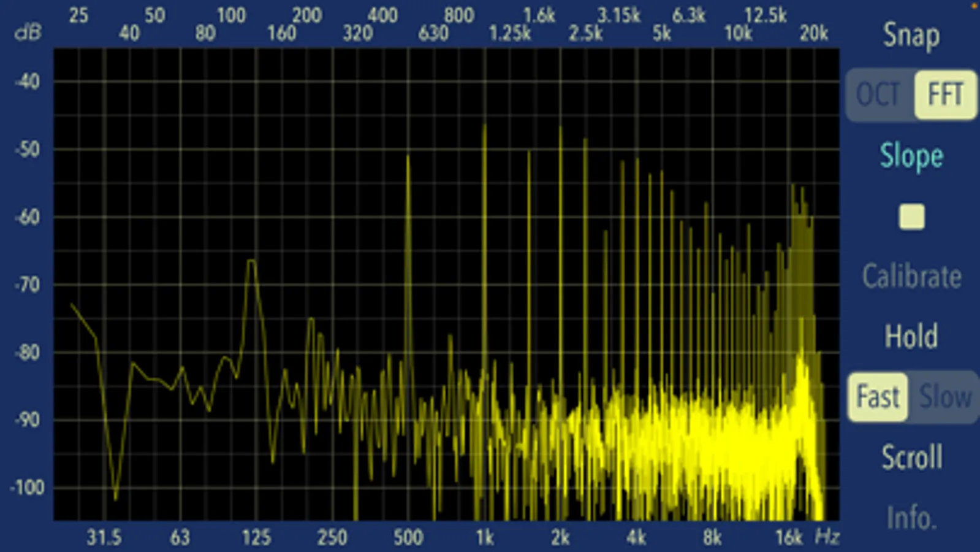980x552 pixels.
Task: Click the 125 frequency label on bottom axis
Action: (x=256, y=538)
